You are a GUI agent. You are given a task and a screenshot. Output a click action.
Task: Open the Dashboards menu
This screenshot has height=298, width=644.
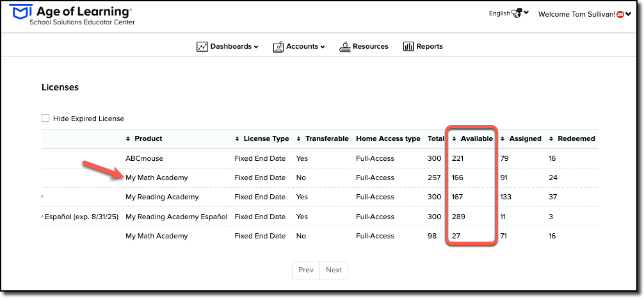(x=234, y=46)
